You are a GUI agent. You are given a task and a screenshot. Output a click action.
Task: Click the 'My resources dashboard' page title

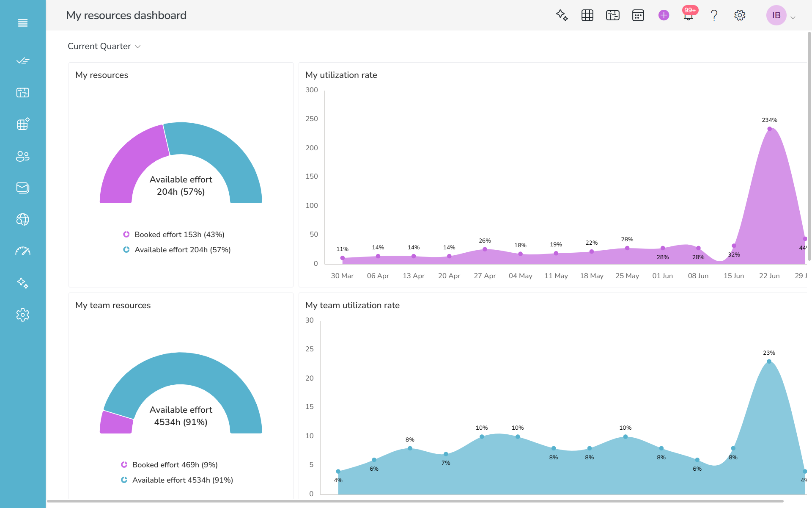pyautogui.click(x=126, y=15)
